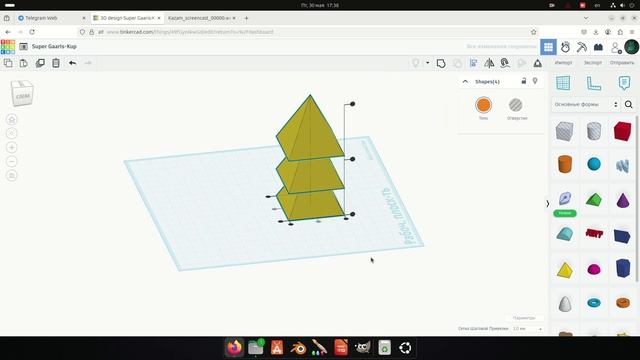Pick the yellow pyramid shape

coord(565,270)
